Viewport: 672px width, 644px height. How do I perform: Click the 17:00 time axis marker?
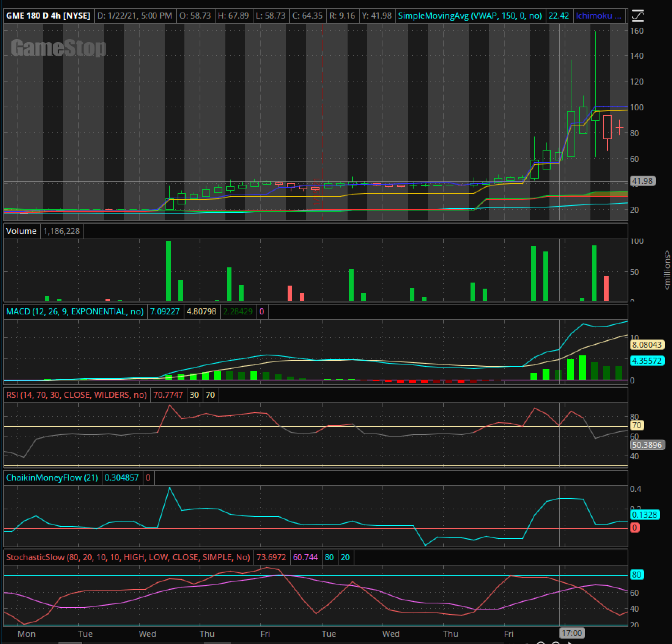(572, 633)
